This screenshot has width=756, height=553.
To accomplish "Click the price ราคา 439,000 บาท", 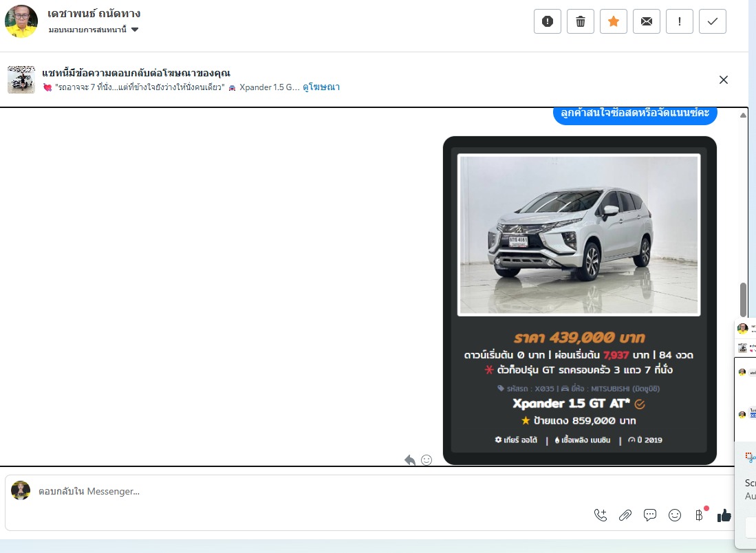I will [579, 337].
